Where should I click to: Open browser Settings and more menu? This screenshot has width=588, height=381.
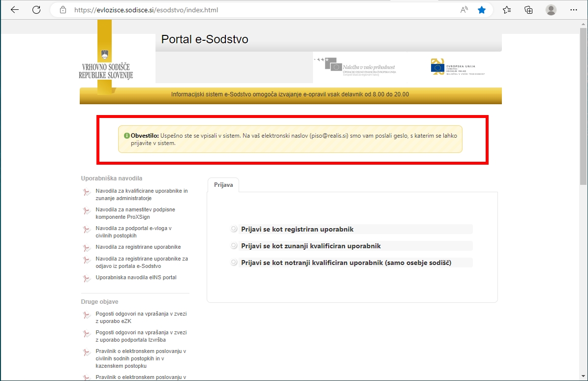click(573, 10)
